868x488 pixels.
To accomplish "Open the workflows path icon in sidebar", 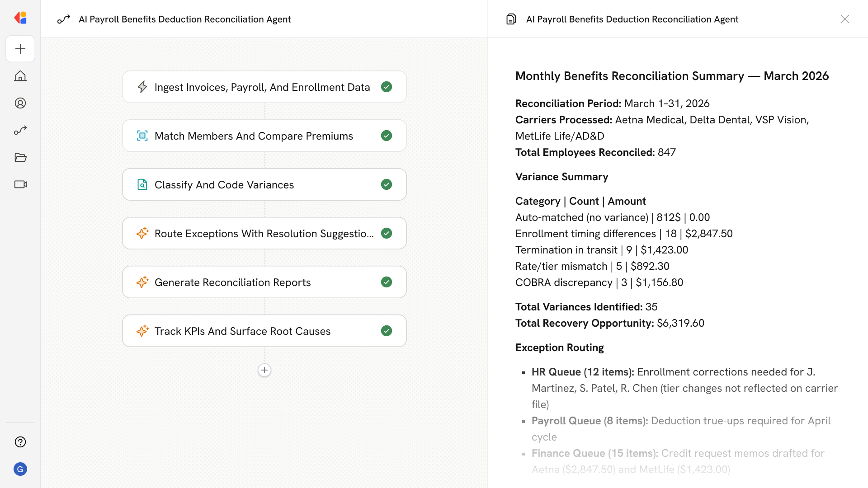I will [x=20, y=130].
